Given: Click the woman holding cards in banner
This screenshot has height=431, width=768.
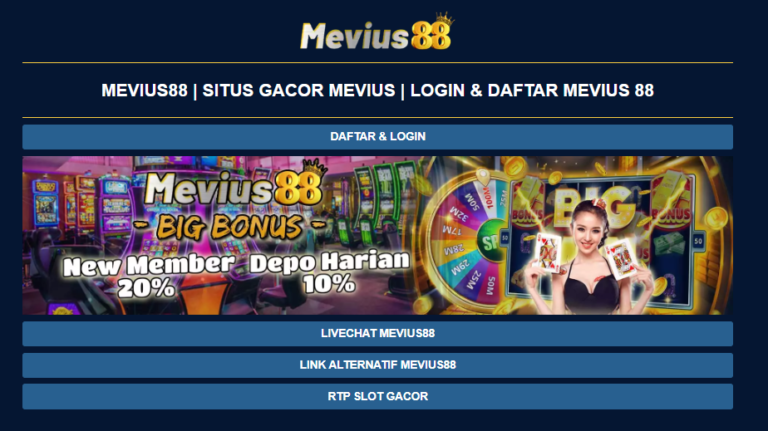Looking at the screenshot, I should (x=590, y=256).
